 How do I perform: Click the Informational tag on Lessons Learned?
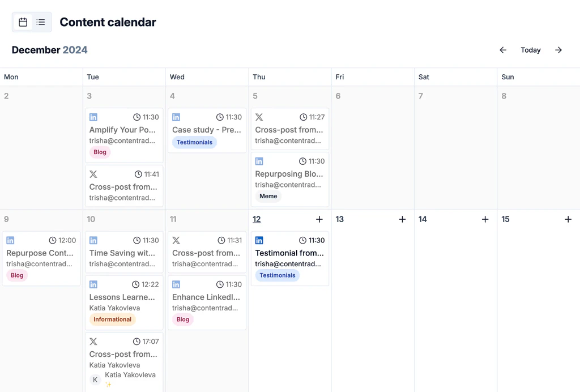coord(112,319)
